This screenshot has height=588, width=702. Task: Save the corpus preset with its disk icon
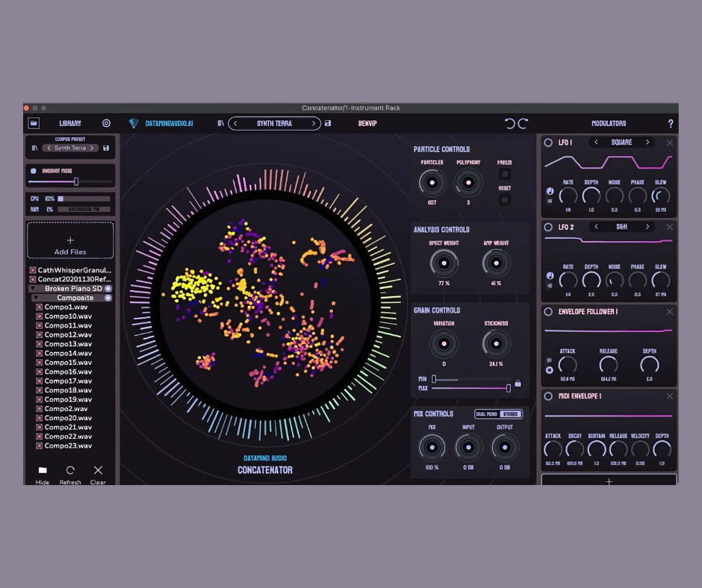click(x=106, y=148)
